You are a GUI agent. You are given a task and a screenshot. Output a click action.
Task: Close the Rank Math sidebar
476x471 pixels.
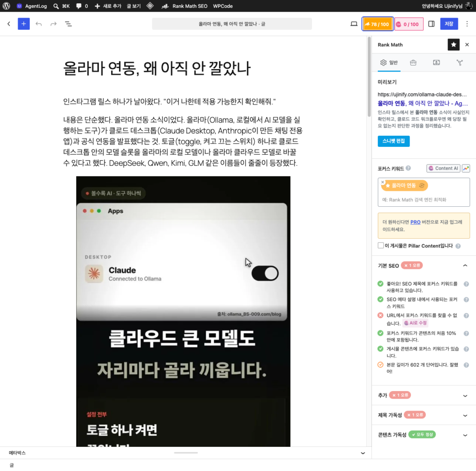point(467,45)
